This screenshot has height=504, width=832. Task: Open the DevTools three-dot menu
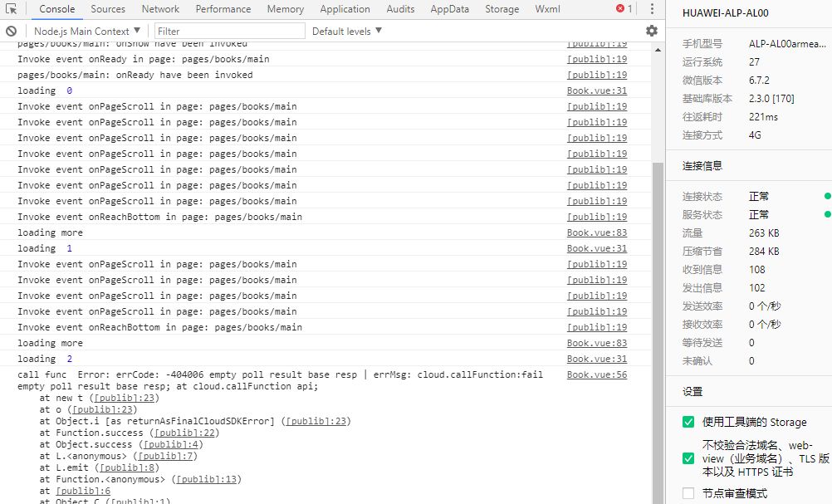[652, 9]
